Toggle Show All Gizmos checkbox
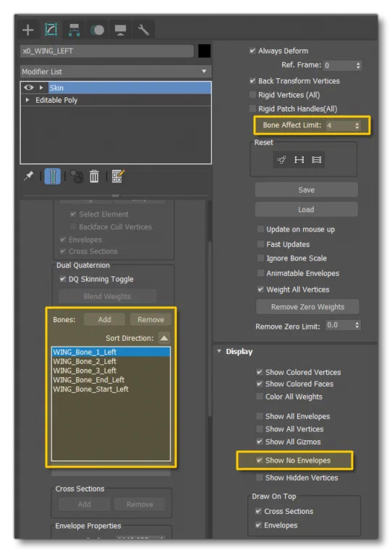The height and width of the screenshot is (553, 392). (x=260, y=442)
